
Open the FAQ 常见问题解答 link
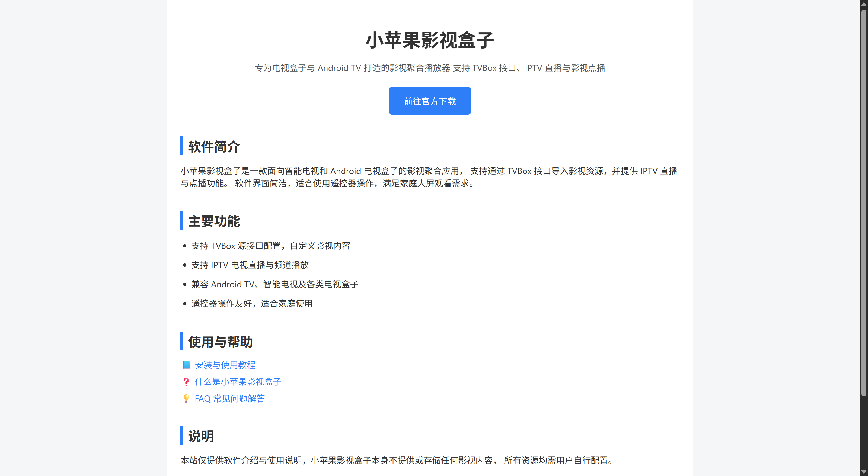pyautogui.click(x=229, y=398)
